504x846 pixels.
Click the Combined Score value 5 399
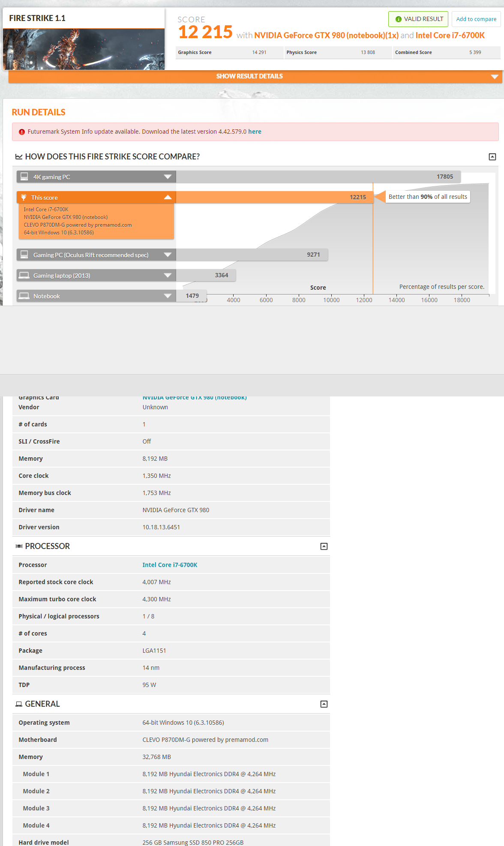click(475, 52)
